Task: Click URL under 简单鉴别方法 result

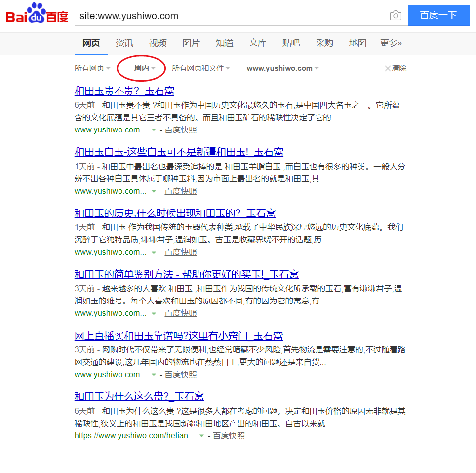Action: click(110, 313)
